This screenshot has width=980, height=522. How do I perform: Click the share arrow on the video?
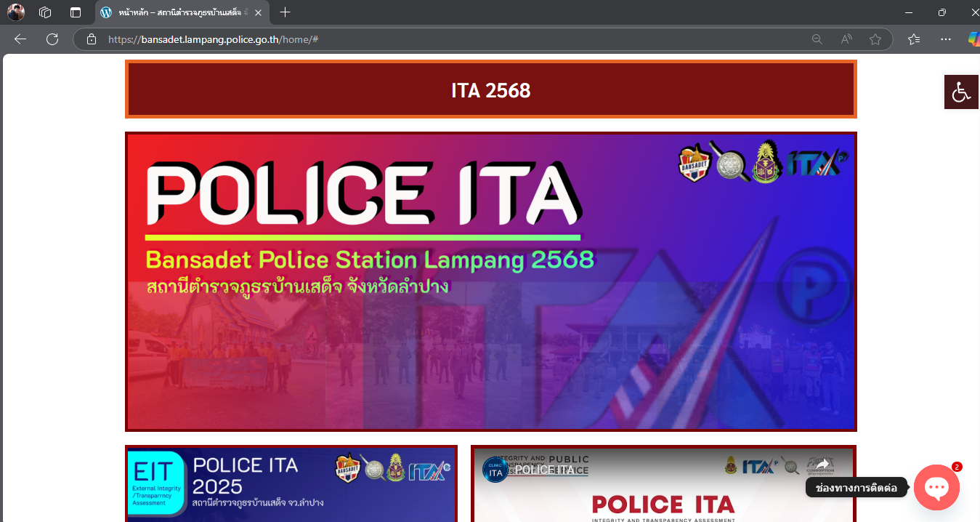coord(822,465)
